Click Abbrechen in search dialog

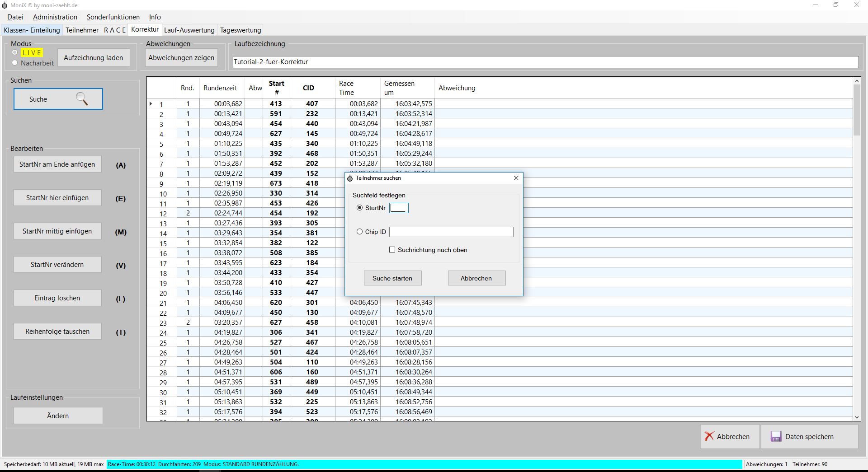476,278
